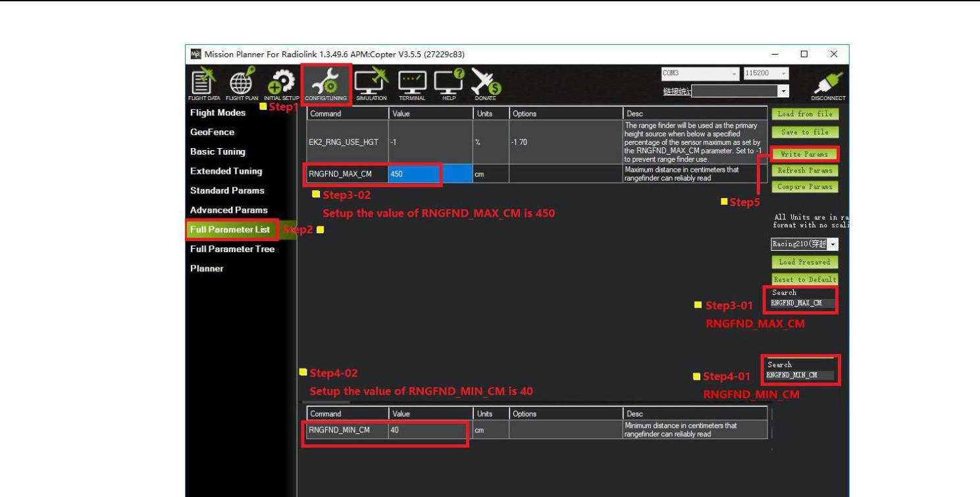Click the Minimum distance description cell
The width and height of the screenshot is (980, 497).
pos(696,430)
